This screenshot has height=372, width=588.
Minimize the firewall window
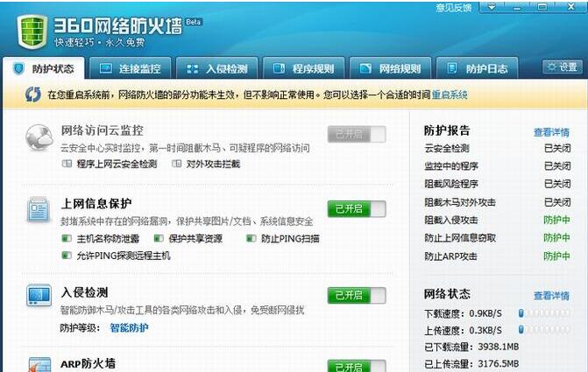click(517, 7)
